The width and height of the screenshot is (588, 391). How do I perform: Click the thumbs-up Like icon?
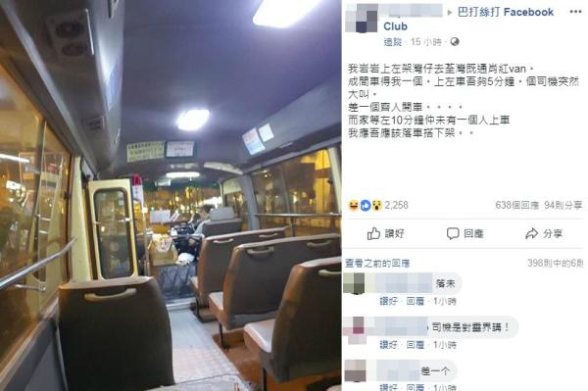click(x=373, y=233)
